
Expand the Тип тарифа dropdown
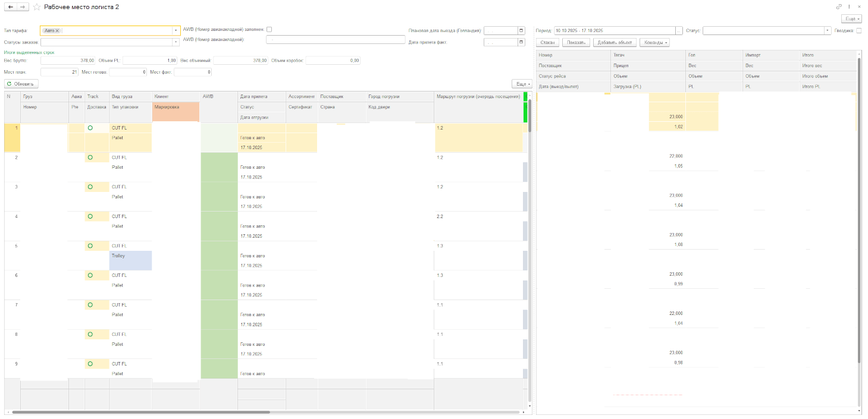point(176,30)
